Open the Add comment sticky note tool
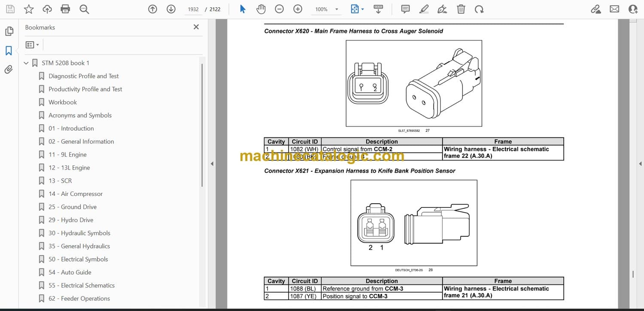644x311 pixels. 405,9
